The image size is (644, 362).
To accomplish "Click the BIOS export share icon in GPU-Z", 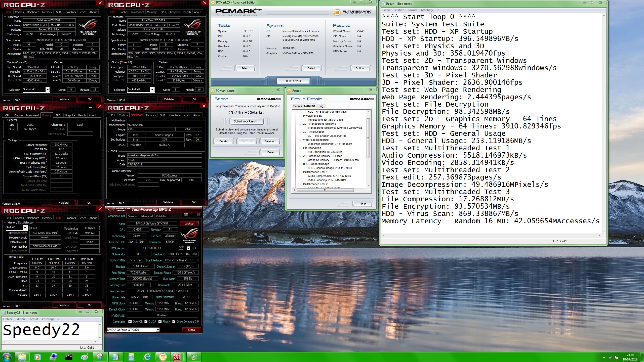I will pyautogui.click(x=181, y=248).
